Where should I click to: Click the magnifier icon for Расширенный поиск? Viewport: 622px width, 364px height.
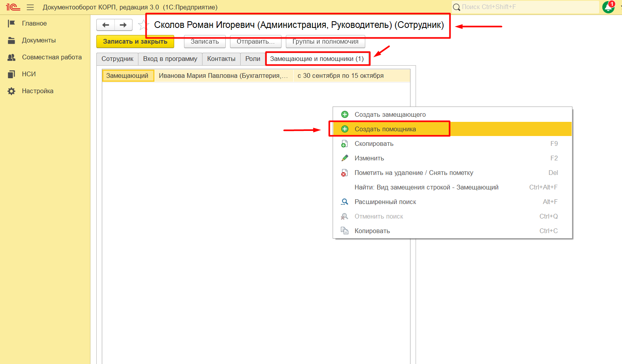345,202
